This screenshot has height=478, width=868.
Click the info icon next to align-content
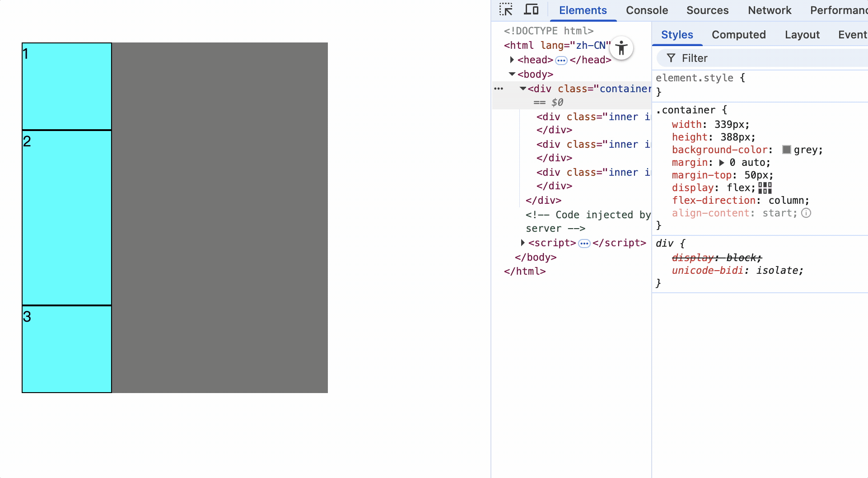click(806, 213)
